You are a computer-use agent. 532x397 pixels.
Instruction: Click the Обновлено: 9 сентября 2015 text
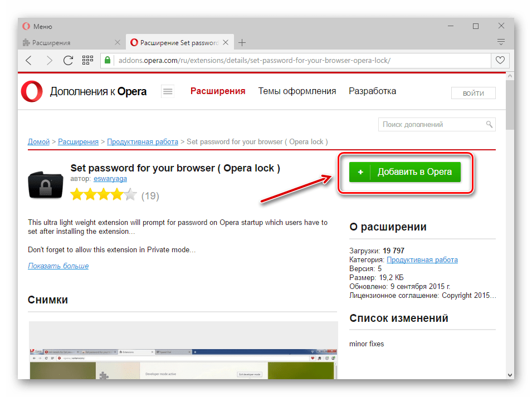coord(399,287)
